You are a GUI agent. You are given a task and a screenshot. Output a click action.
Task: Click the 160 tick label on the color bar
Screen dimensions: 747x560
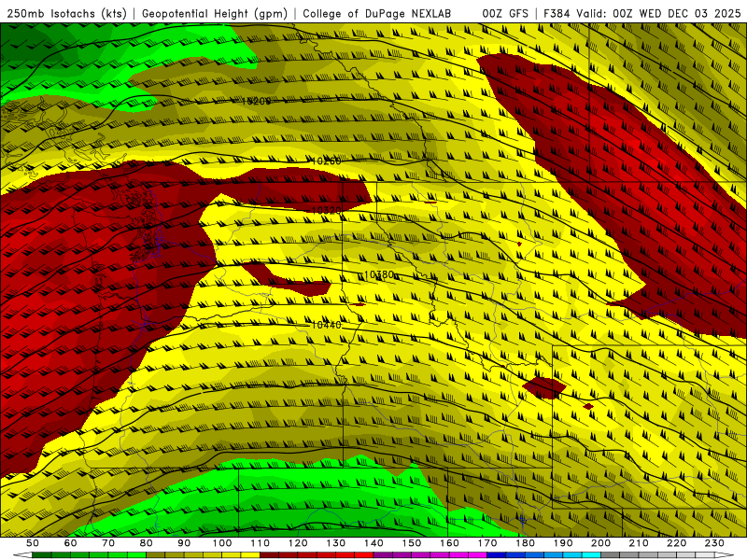450,543
